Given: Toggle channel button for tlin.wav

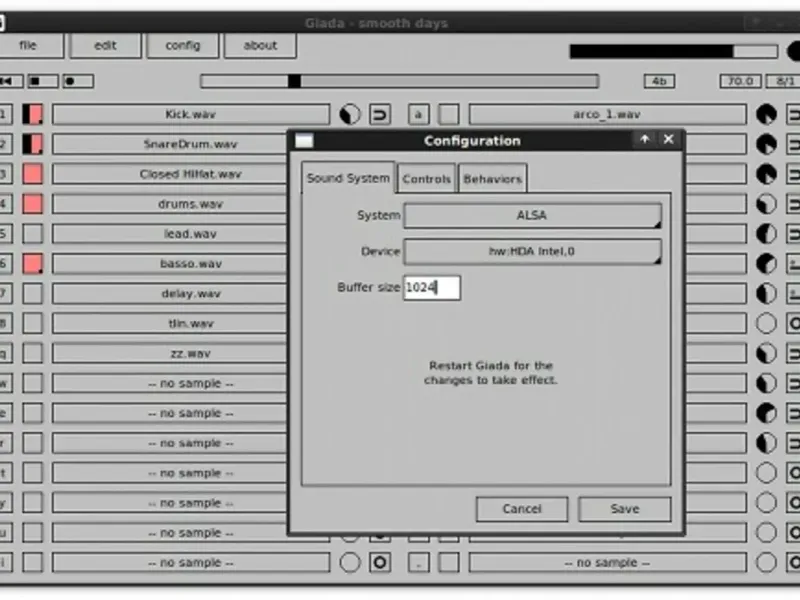Looking at the screenshot, I should coord(33,323).
